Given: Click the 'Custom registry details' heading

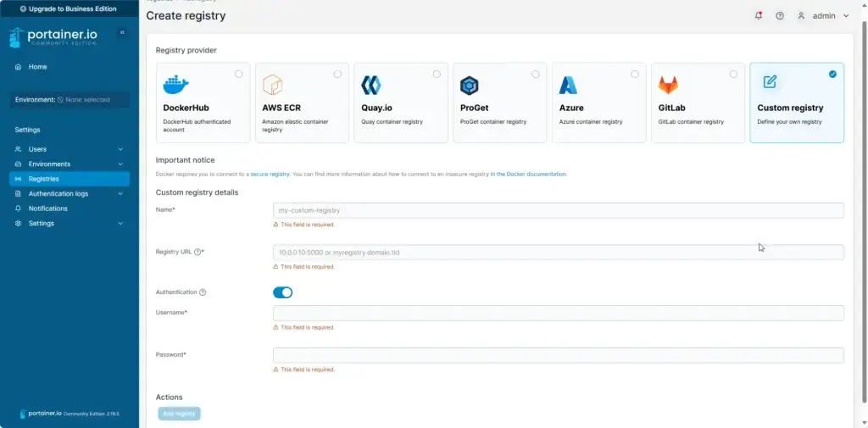Looking at the screenshot, I should coord(197,192).
